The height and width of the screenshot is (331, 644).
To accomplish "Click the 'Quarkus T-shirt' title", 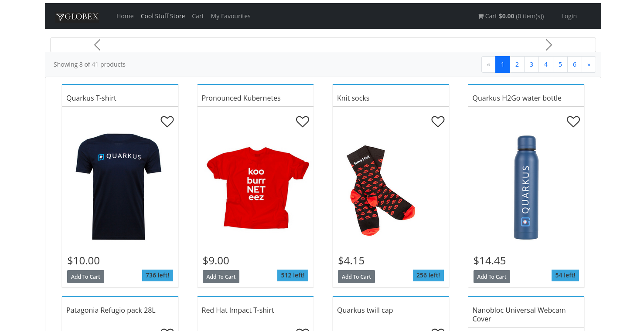I will [91, 98].
